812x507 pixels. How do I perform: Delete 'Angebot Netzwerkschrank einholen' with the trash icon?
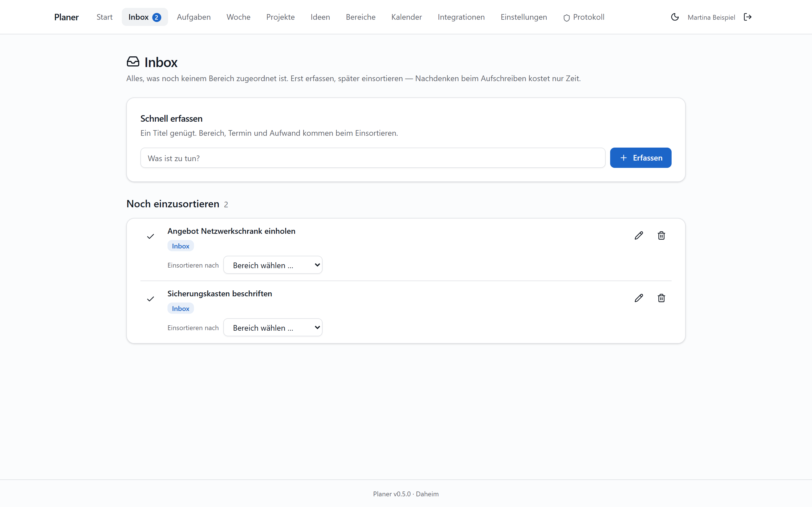pyautogui.click(x=661, y=236)
